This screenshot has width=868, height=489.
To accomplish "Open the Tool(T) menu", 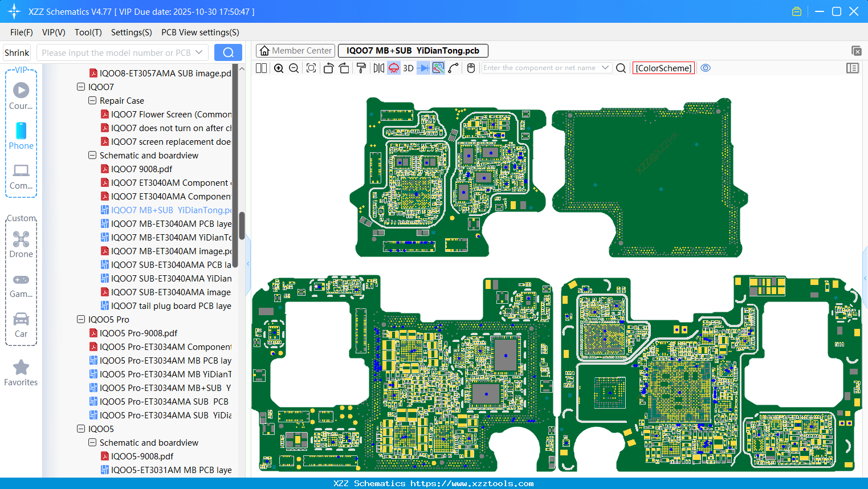I will point(88,32).
